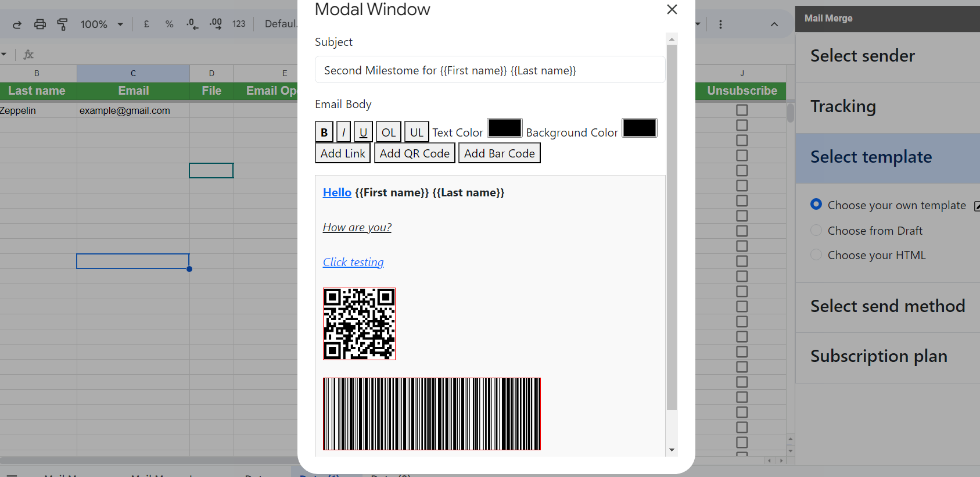Apply italic style with the I button

(x=343, y=132)
